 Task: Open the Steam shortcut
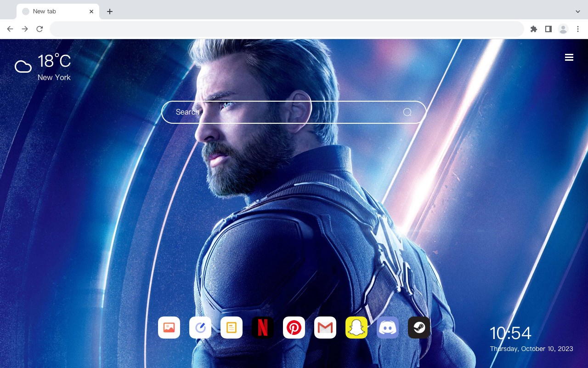(419, 328)
